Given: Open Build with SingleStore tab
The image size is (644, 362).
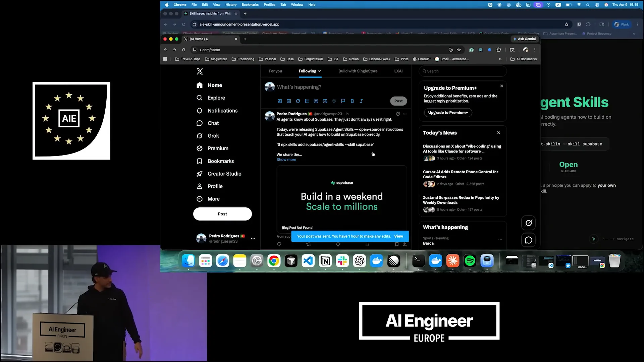Looking at the screenshot, I should (x=358, y=71).
